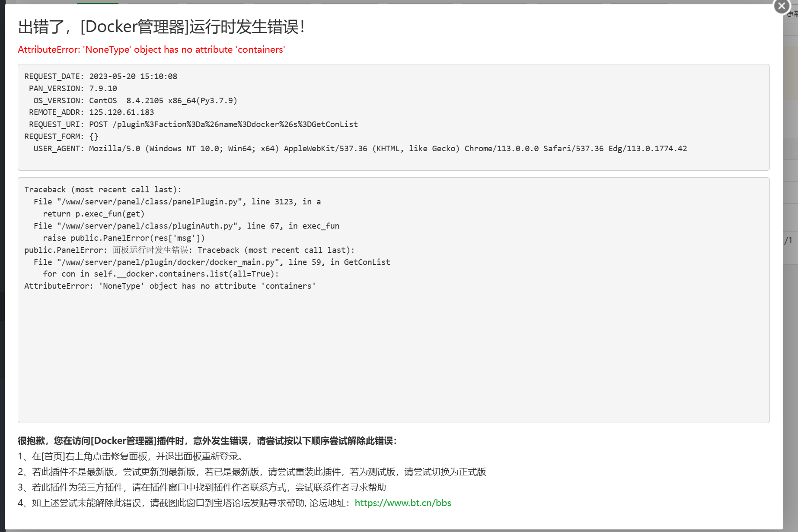Select the REQUEST_FORM {} line
798x532 pixels.
click(x=61, y=137)
